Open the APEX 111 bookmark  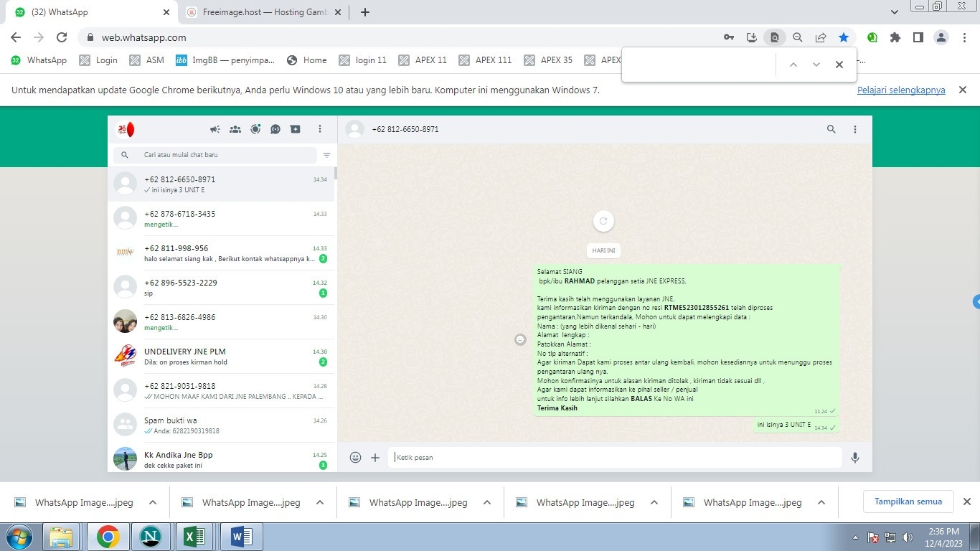pos(486,60)
